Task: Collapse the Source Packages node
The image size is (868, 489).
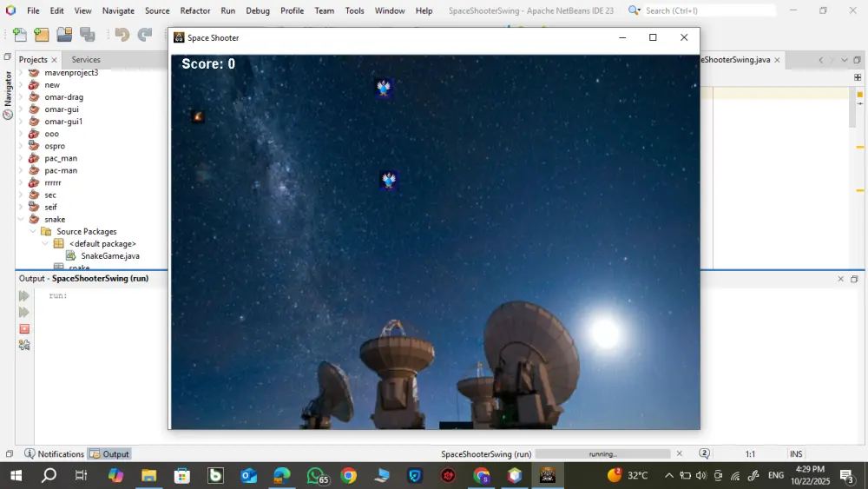Action: tap(33, 232)
